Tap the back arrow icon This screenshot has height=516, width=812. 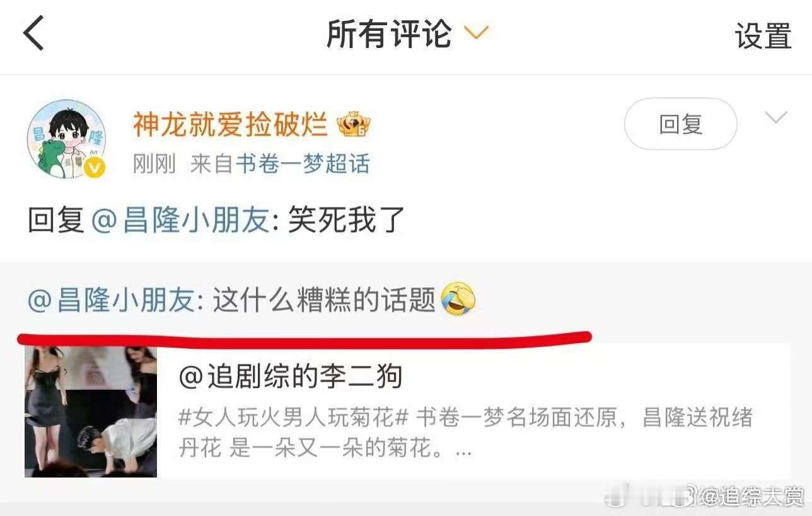coord(33,33)
